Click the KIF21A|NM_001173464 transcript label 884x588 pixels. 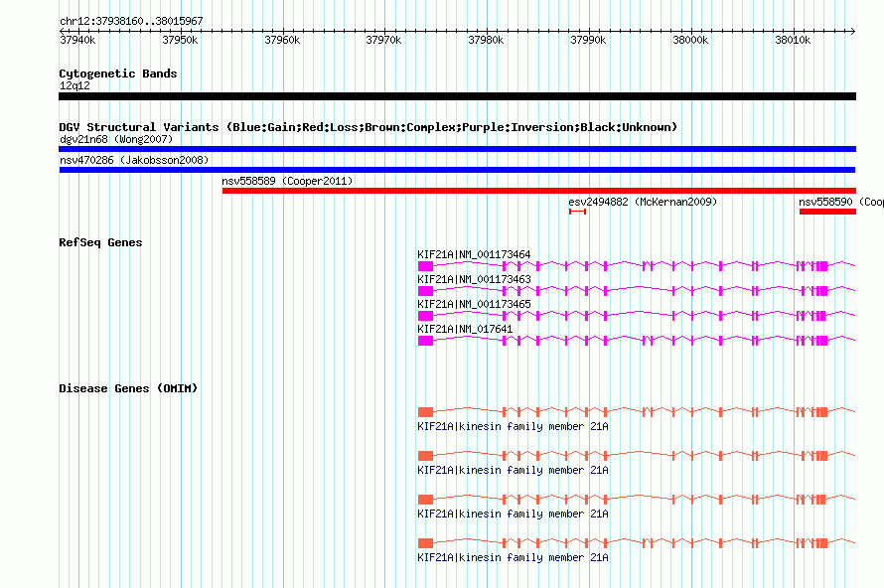point(474,255)
